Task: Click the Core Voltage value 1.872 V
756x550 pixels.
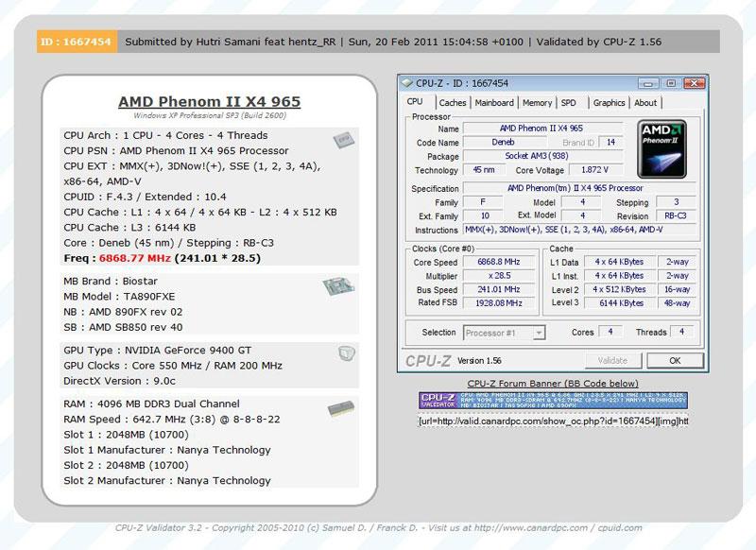Action: (595, 170)
